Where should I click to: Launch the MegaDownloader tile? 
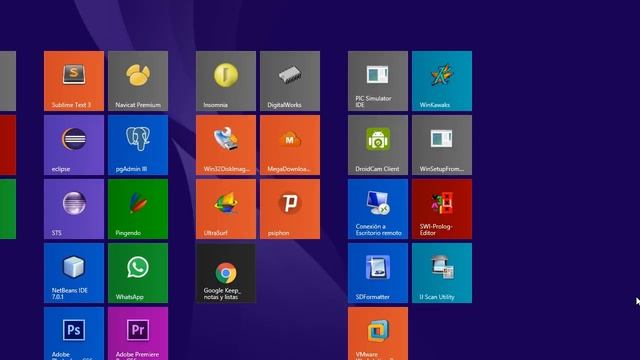coord(290,145)
